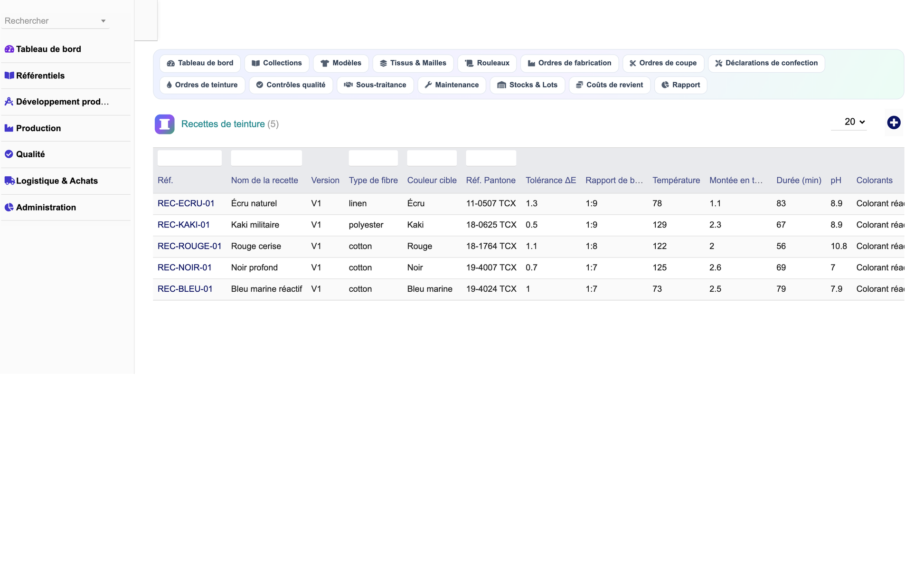
Task: Click the t-shirt icon on the Modèles tab
Action: click(x=325, y=63)
